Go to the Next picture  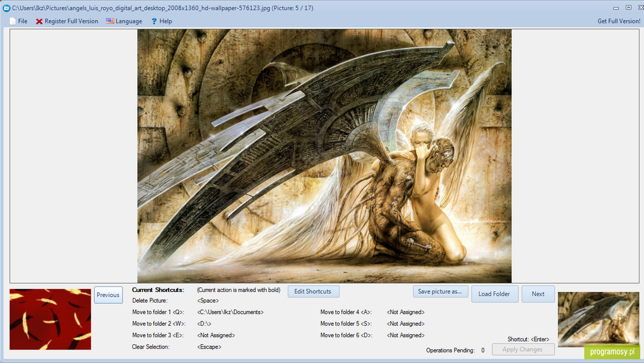click(x=538, y=294)
